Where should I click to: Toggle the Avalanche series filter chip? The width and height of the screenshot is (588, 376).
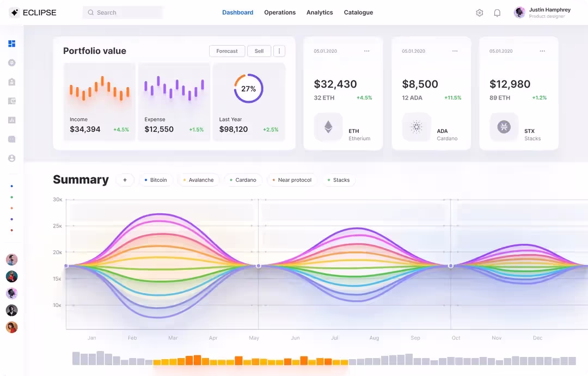pyautogui.click(x=199, y=180)
